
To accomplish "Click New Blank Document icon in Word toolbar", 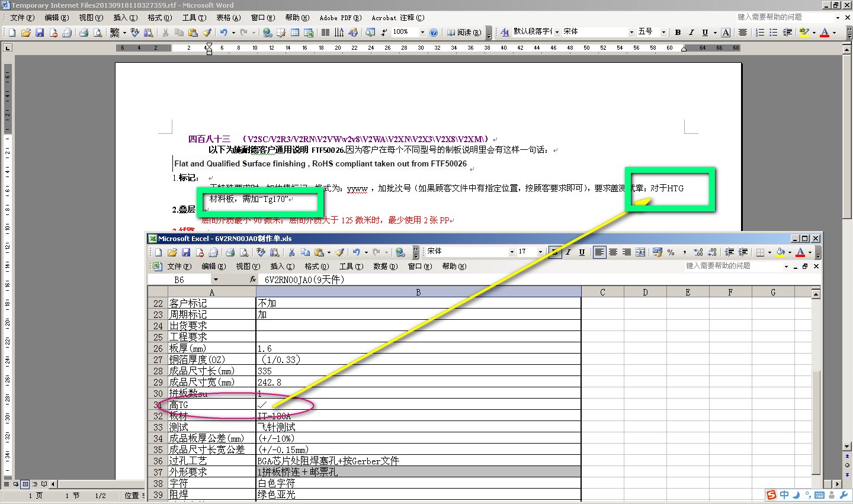I will [x=12, y=33].
